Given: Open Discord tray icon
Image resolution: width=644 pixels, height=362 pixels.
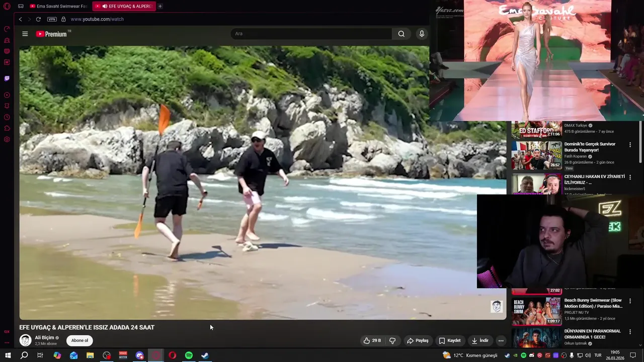Looking at the screenshot, I should coord(532,355).
